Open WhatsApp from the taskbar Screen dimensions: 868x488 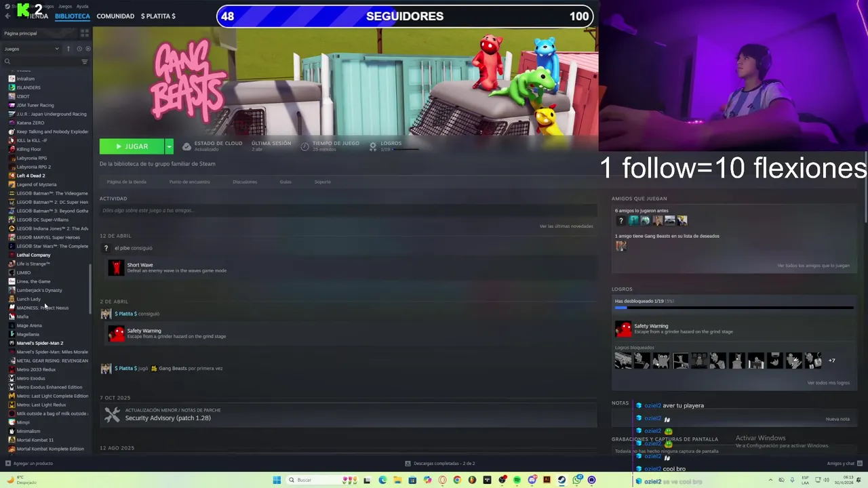pyautogui.click(x=576, y=480)
